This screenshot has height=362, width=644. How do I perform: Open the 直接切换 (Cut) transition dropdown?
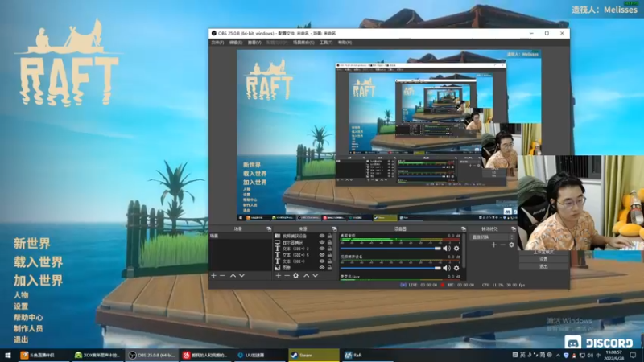click(492, 237)
